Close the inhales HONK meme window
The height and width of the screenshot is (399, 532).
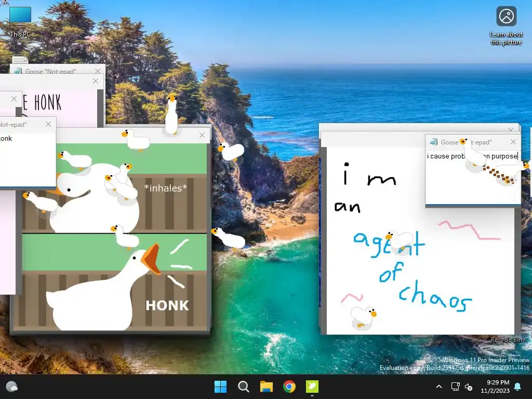[202, 135]
